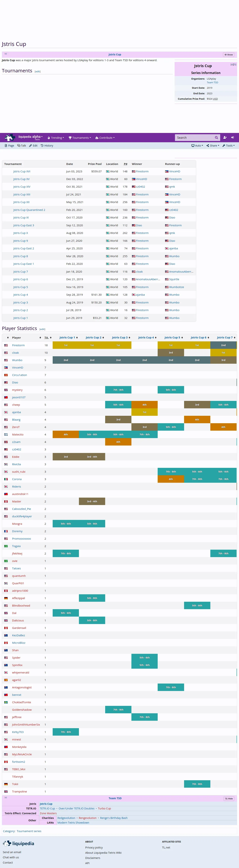Expand the Trending dropdown menu

[56, 138]
